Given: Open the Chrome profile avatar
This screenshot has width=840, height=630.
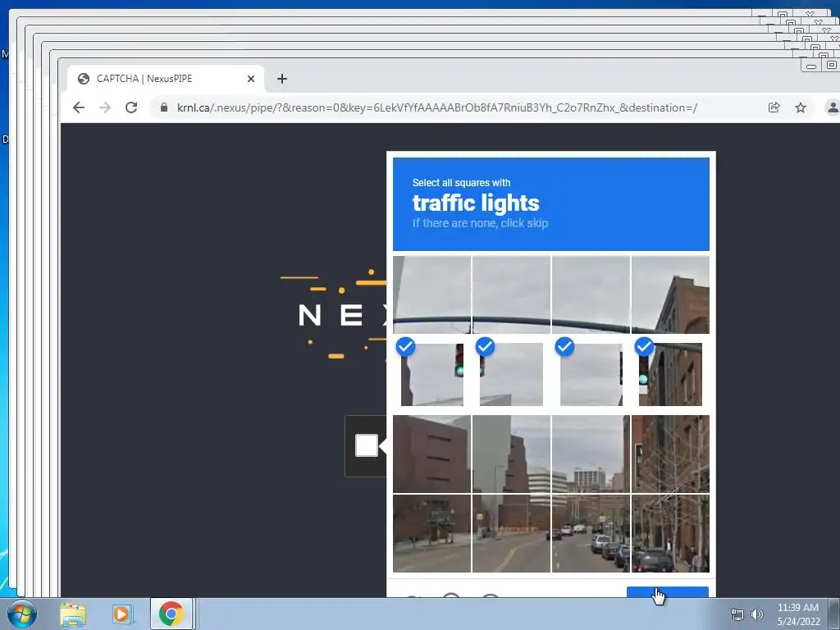Looking at the screenshot, I should coord(832,107).
